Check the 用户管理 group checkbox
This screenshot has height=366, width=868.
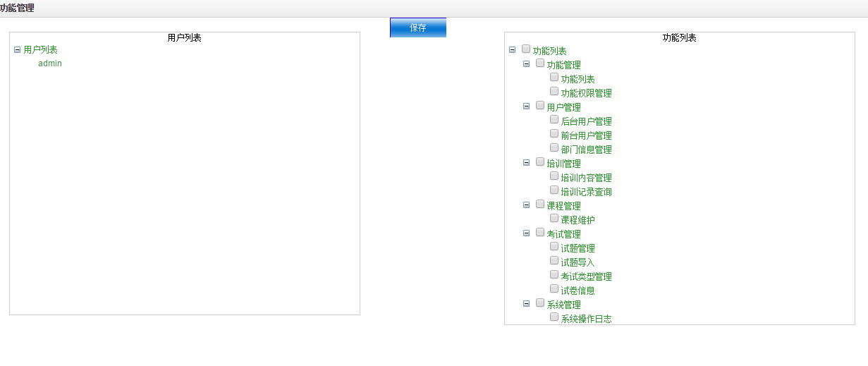540,106
